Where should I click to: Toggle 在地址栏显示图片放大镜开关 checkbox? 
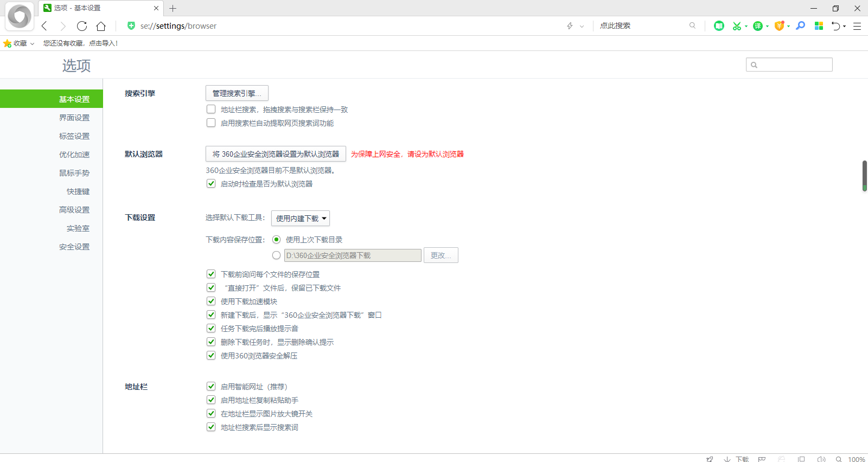[x=211, y=413]
